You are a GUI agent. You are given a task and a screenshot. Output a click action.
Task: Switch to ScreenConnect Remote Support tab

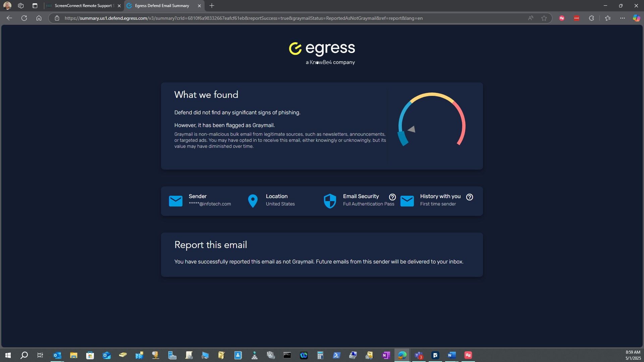click(x=84, y=6)
